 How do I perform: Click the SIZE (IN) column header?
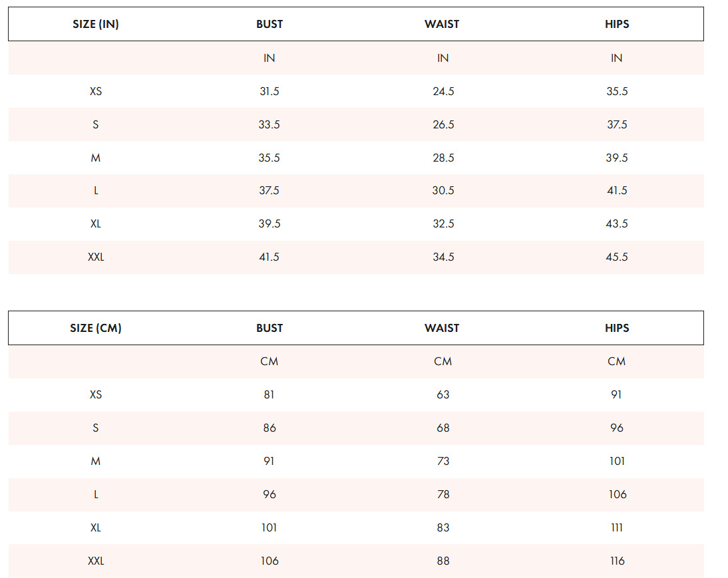(96, 24)
